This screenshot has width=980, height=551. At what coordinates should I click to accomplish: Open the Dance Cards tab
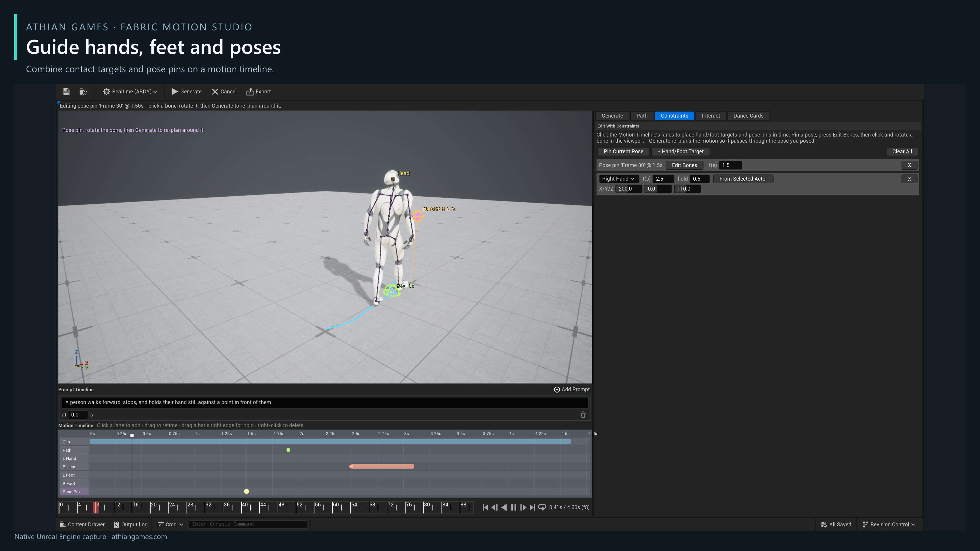pos(748,116)
